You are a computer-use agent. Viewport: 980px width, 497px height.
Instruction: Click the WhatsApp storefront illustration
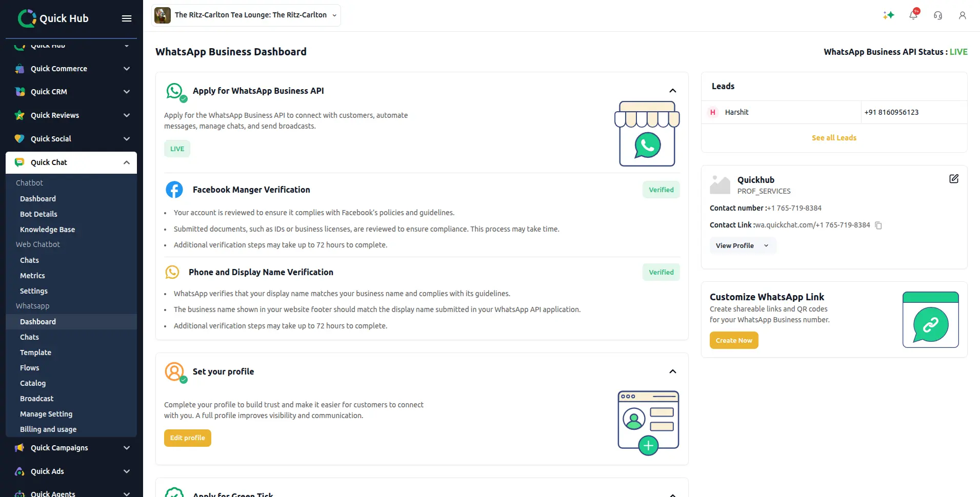(647, 134)
